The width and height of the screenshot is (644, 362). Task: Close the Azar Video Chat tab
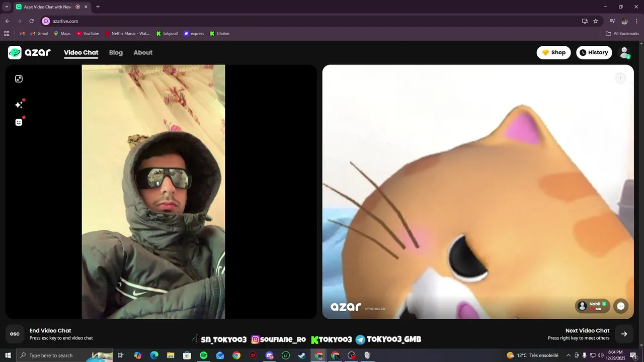coord(86,7)
